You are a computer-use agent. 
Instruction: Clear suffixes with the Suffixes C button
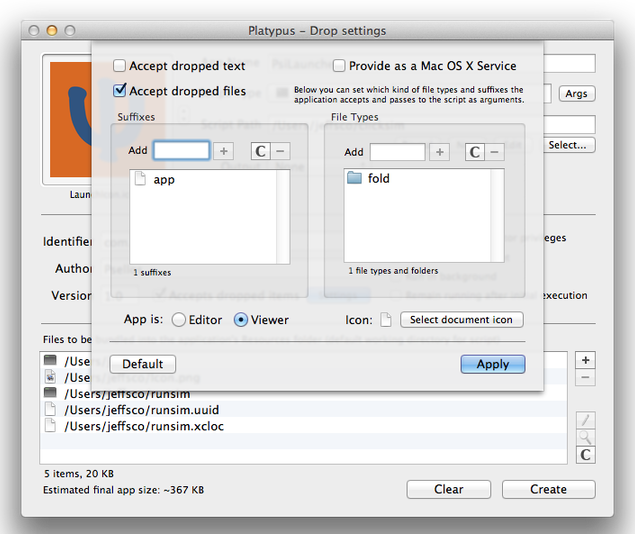tap(260, 151)
